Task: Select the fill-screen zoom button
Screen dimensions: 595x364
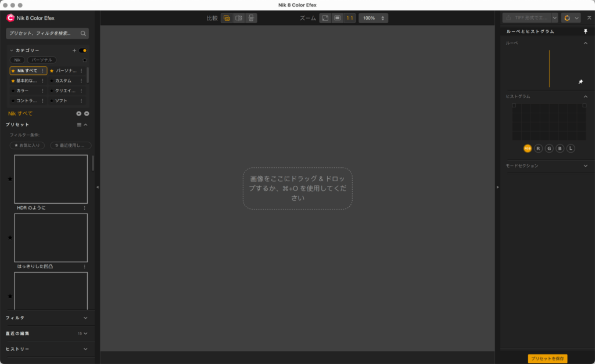Action: [338, 18]
